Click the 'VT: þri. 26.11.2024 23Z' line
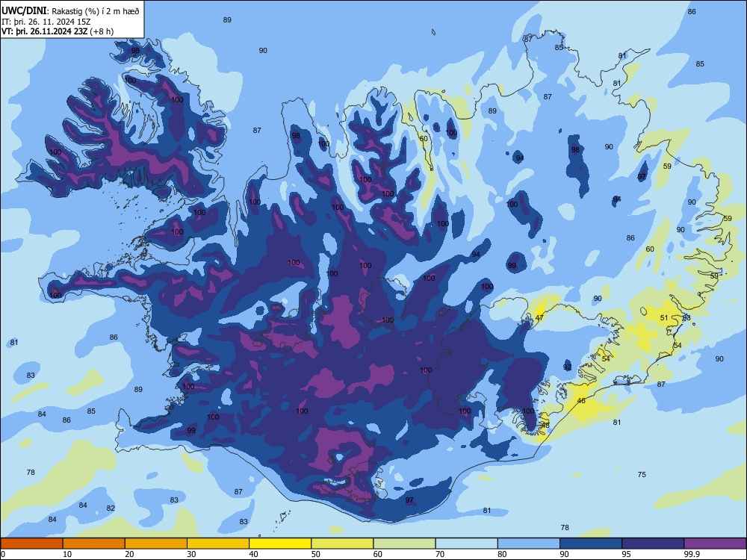The image size is (747, 560). click(x=44, y=31)
